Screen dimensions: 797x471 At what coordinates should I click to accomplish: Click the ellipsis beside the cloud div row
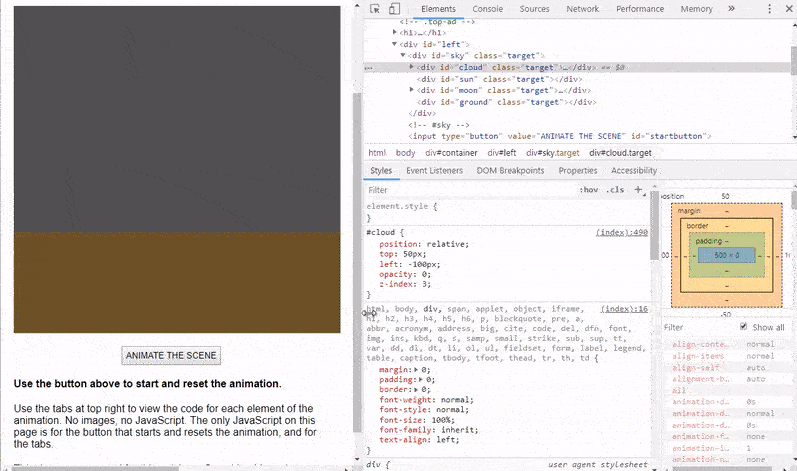[x=368, y=67]
